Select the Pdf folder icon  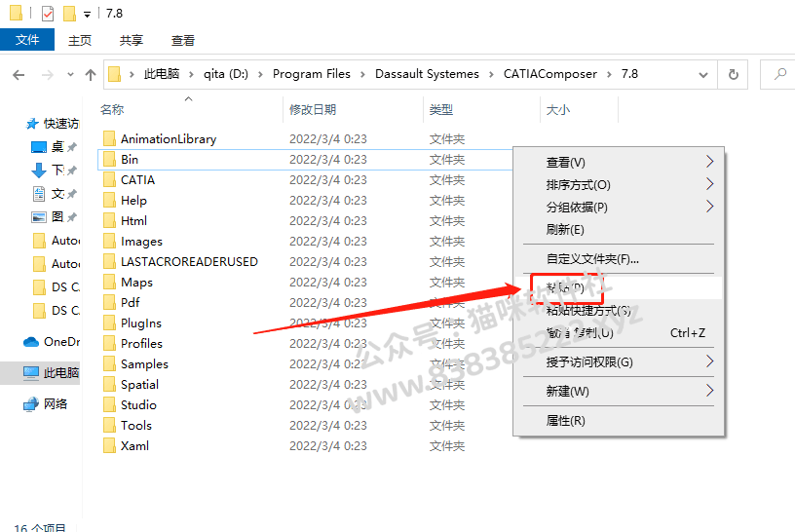(x=109, y=302)
